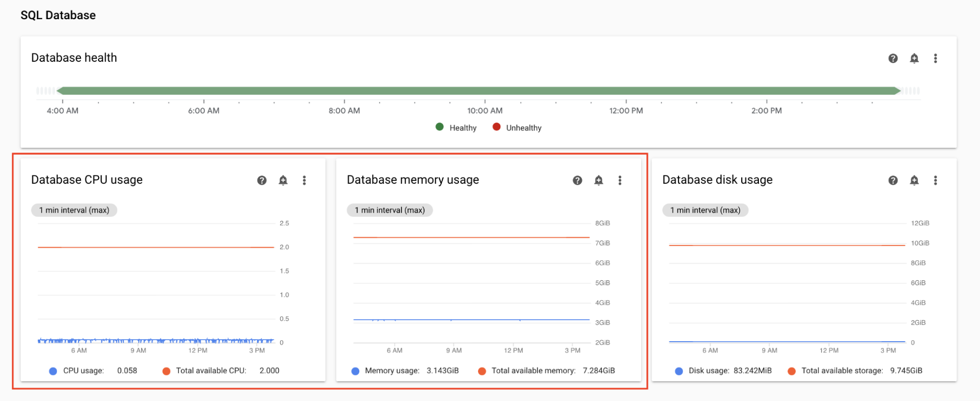The image size is (980, 401).
Task: View help for Database disk usage
Action: 893,180
